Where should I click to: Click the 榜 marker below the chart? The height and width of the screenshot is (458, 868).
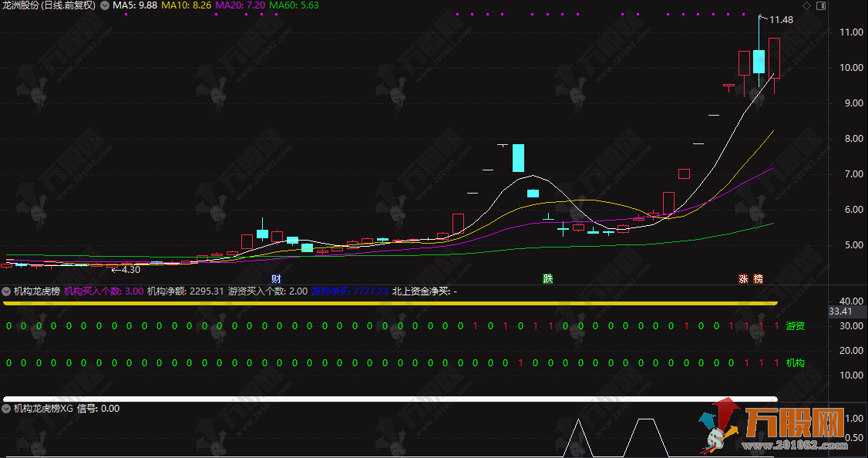(x=759, y=278)
